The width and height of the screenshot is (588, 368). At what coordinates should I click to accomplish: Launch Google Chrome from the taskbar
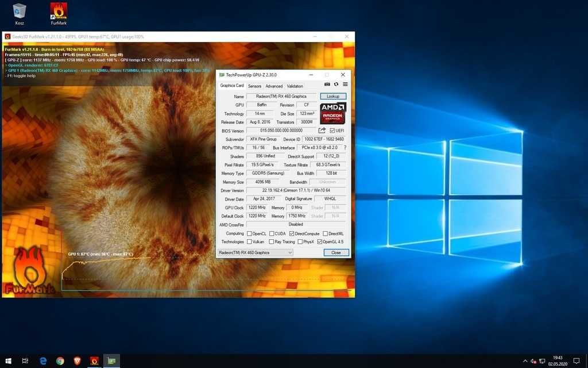pos(60,361)
